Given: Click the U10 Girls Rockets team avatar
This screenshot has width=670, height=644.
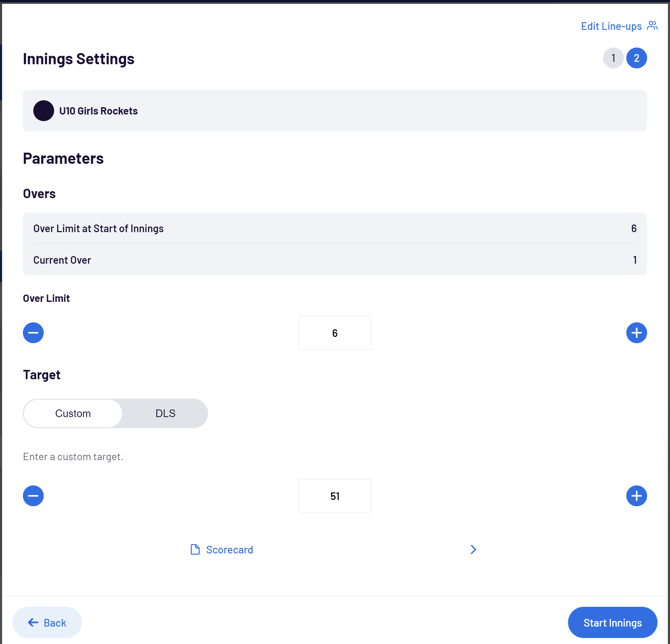Looking at the screenshot, I should (44, 111).
